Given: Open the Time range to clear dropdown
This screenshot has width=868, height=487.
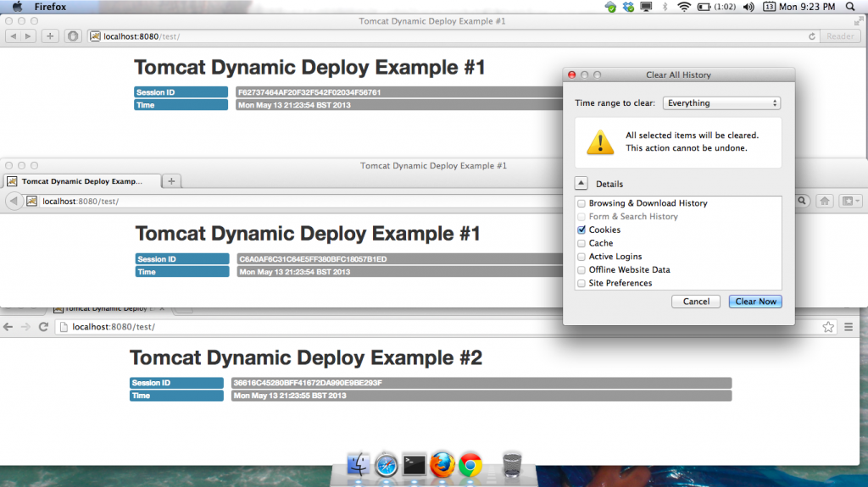Looking at the screenshot, I should click(721, 103).
